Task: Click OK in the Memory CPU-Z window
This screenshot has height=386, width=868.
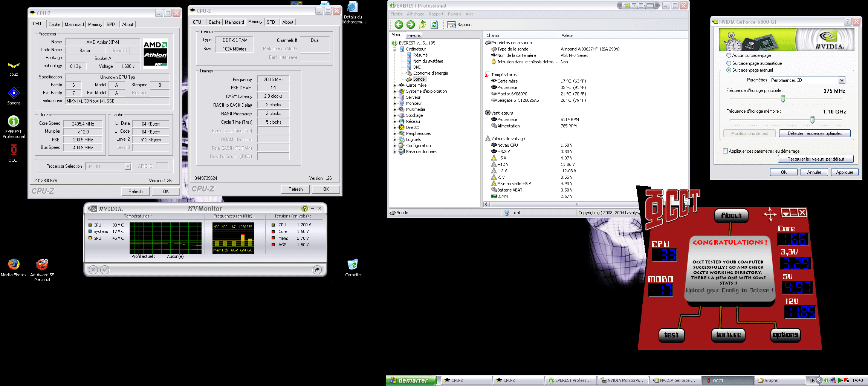Action: [326, 189]
